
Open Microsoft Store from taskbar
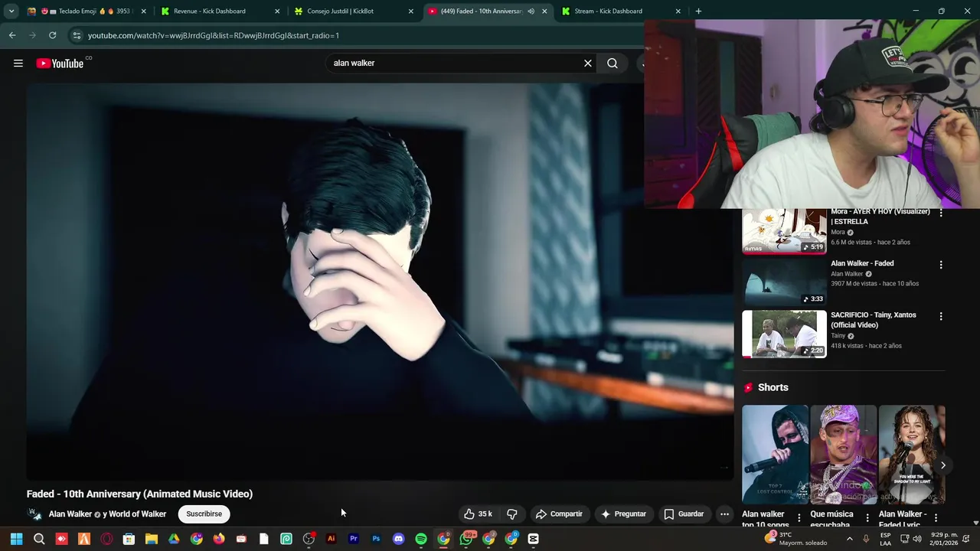tap(129, 540)
